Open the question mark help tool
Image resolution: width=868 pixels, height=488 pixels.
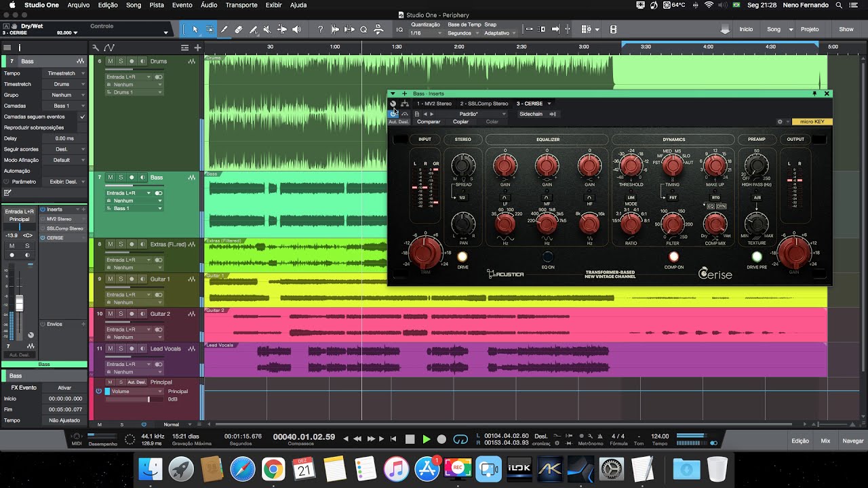click(320, 30)
